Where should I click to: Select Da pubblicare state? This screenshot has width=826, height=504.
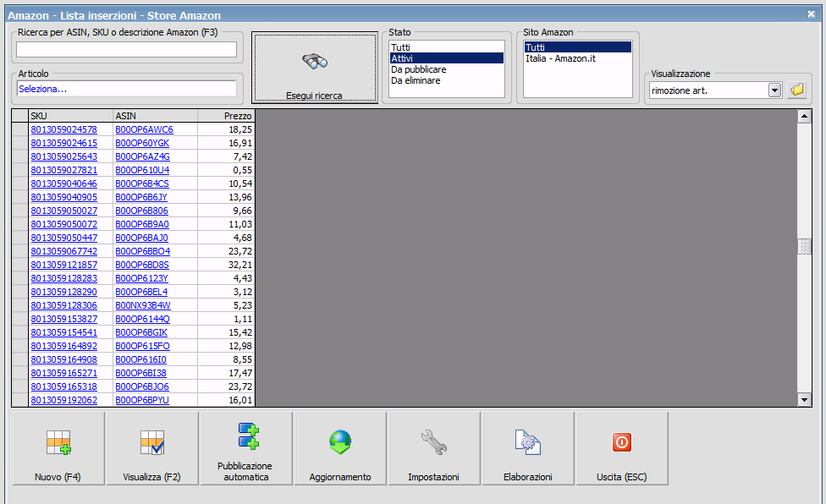(447, 69)
